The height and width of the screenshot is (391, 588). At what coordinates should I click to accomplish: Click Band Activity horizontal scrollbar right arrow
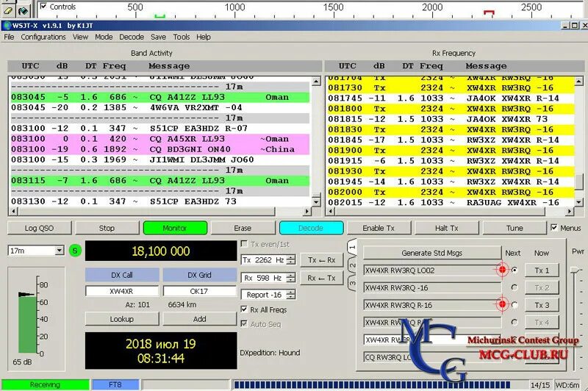tap(307, 212)
